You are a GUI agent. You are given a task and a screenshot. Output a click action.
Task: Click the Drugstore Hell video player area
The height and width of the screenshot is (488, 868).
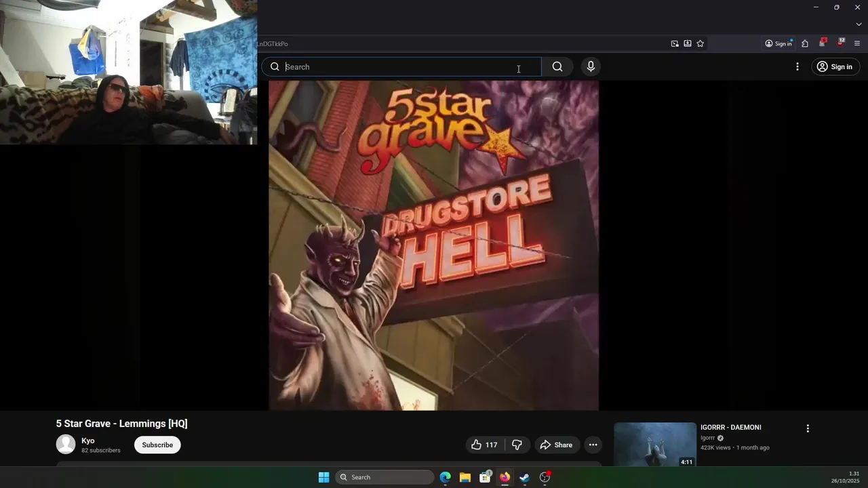(434, 245)
